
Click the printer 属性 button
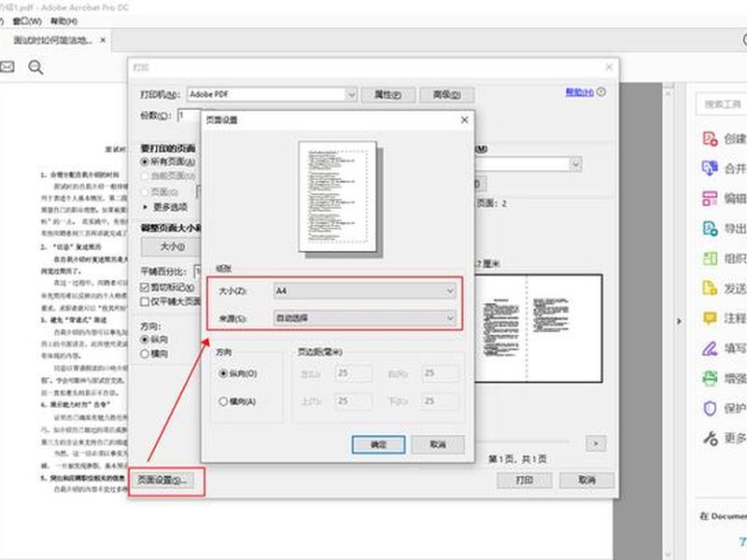388,95
